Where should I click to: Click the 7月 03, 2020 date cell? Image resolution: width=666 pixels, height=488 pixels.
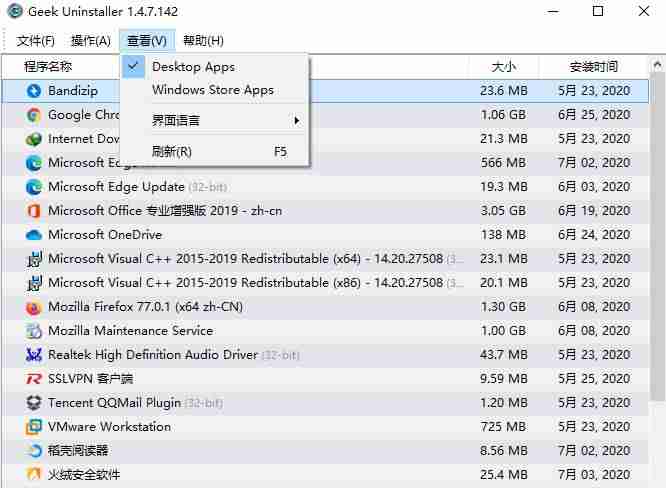[594, 474]
